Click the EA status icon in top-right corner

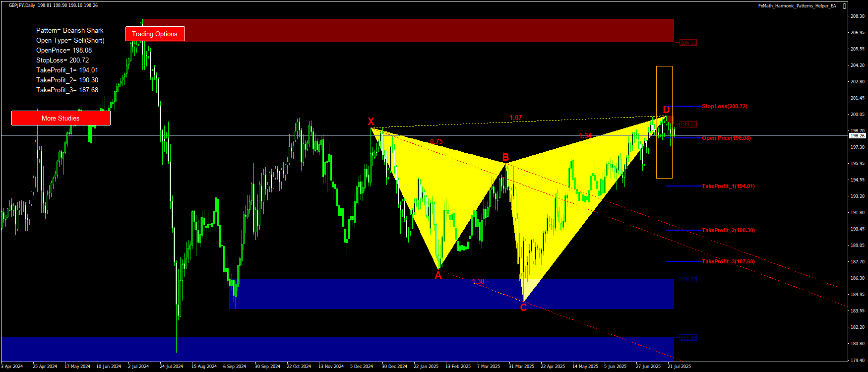[x=844, y=6]
